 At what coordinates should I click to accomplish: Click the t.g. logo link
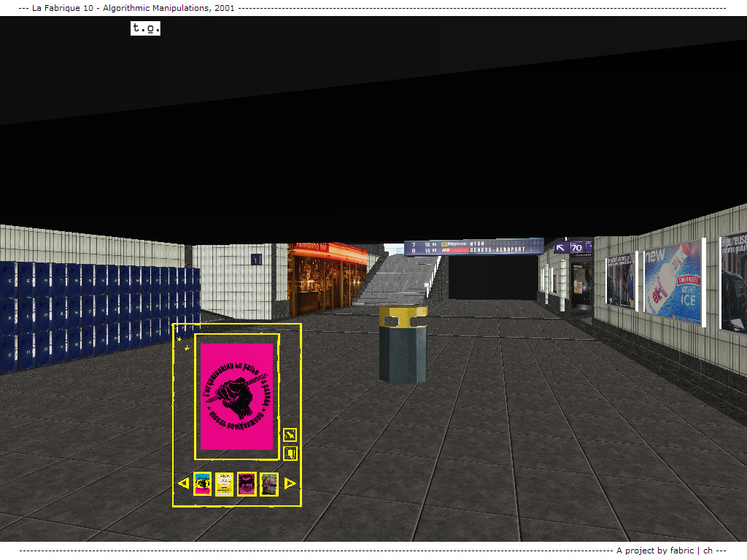click(x=145, y=28)
